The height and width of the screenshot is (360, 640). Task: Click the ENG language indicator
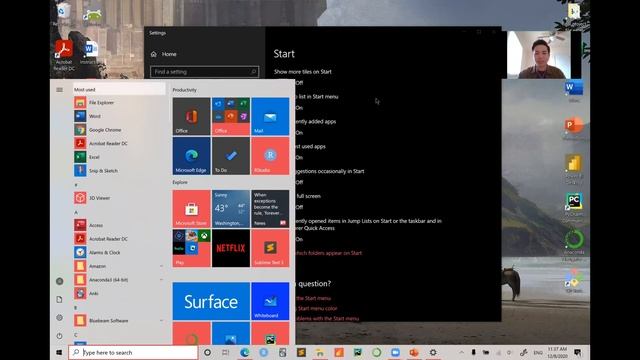point(538,353)
